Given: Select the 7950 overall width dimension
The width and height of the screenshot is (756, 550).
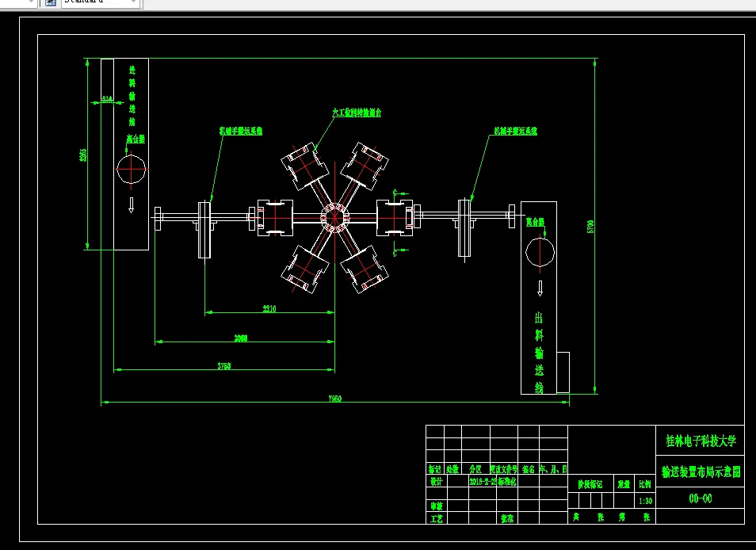Looking at the screenshot, I should coord(335,399).
